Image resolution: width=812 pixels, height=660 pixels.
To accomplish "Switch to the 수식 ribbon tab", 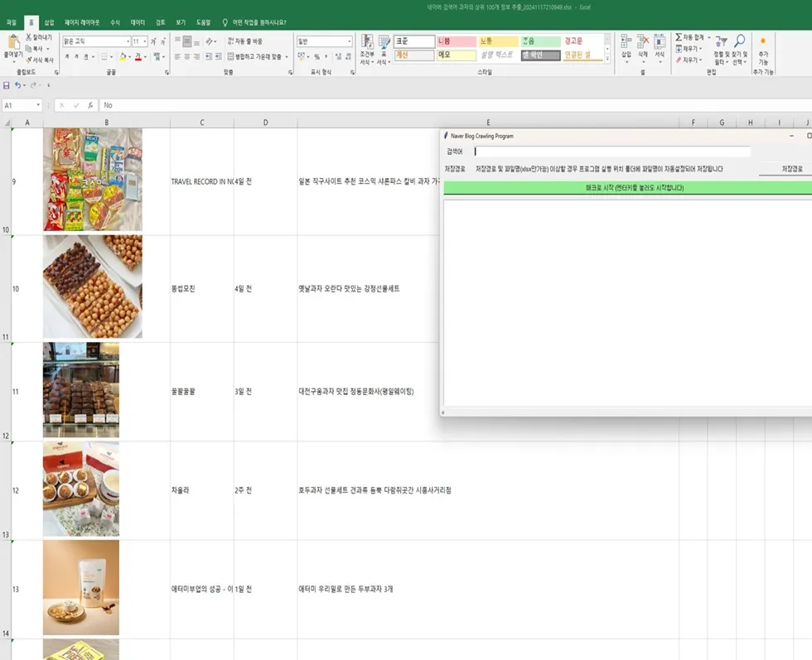I will tap(115, 22).
